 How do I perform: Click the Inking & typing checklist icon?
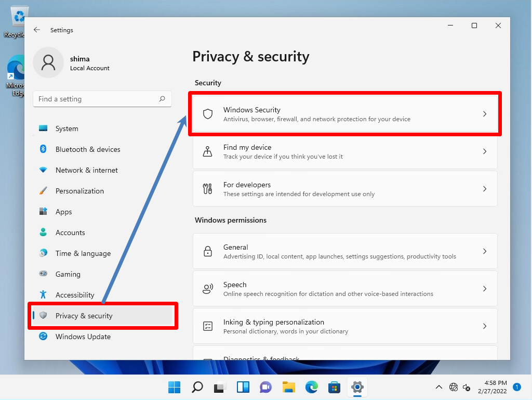(x=208, y=326)
